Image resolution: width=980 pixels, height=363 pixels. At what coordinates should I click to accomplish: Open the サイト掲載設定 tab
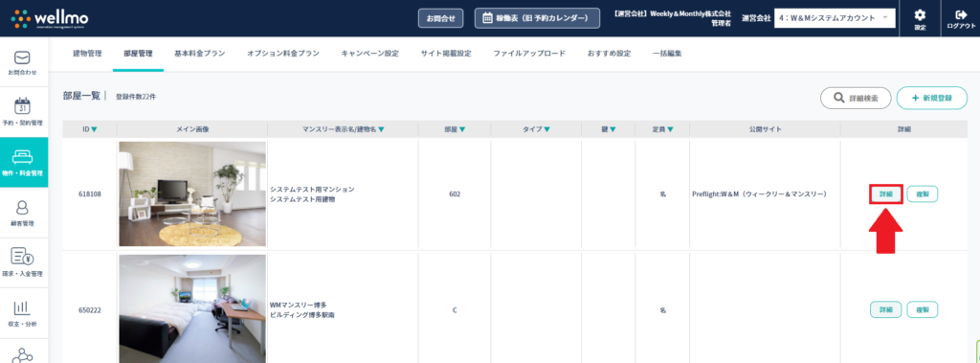446,54
